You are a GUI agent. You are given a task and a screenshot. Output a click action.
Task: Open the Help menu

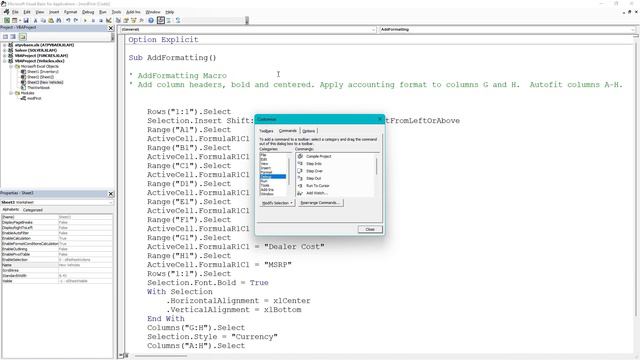point(170,12)
